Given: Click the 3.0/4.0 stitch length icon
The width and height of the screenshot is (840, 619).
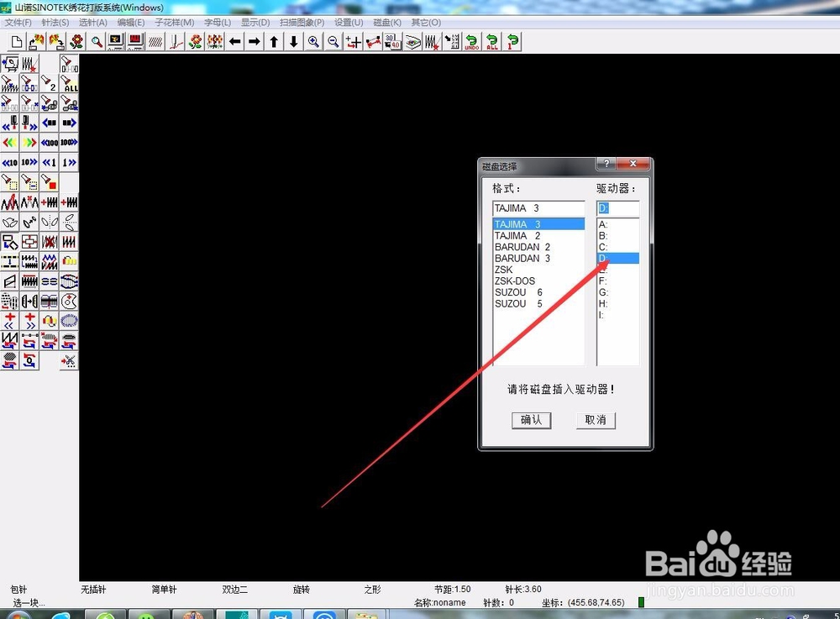Looking at the screenshot, I should (x=392, y=42).
